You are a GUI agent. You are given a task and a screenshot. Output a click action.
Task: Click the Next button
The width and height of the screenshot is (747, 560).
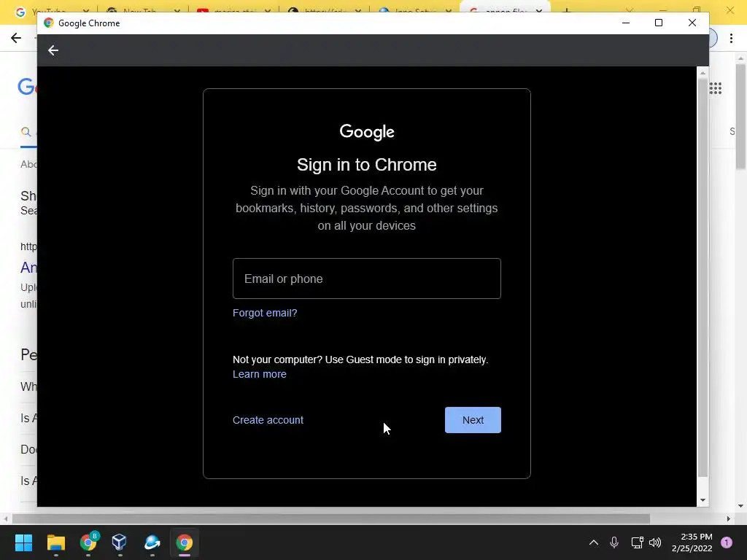[x=473, y=420]
